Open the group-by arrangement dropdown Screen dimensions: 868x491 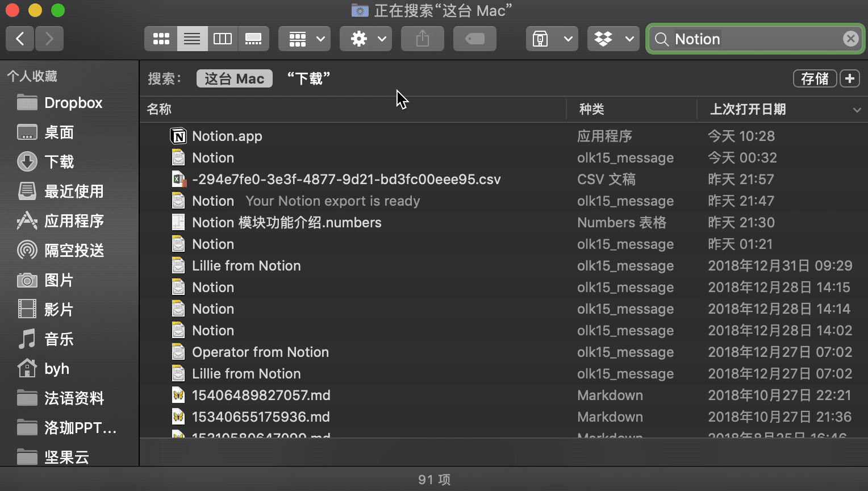coord(304,39)
